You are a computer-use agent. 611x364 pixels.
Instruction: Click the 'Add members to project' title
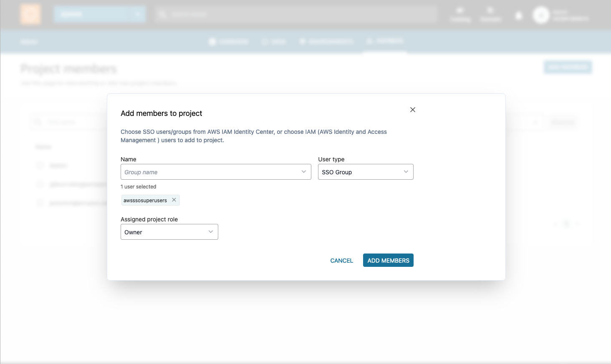[162, 113]
